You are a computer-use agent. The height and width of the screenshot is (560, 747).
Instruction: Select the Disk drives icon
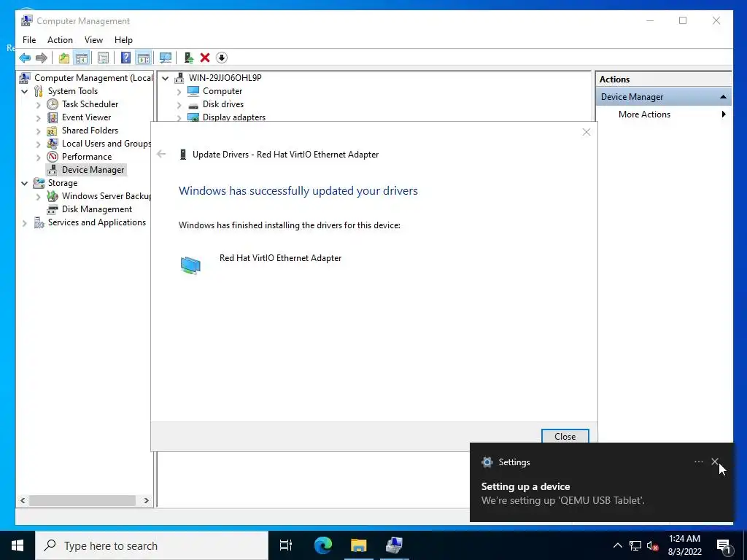(x=193, y=105)
